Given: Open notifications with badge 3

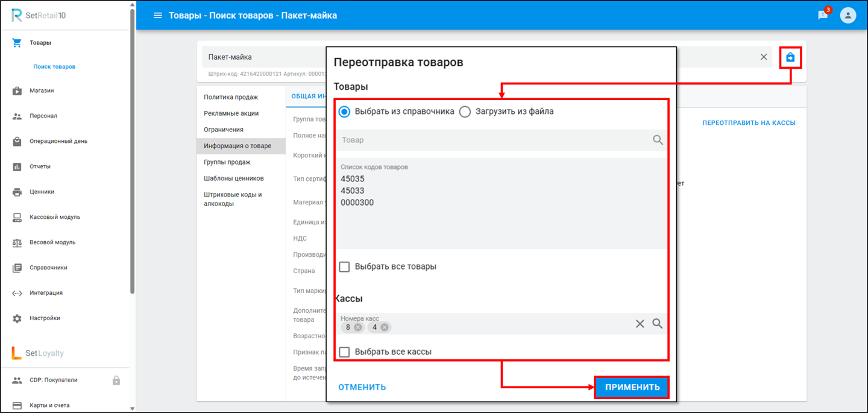Looking at the screenshot, I should tap(823, 15).
